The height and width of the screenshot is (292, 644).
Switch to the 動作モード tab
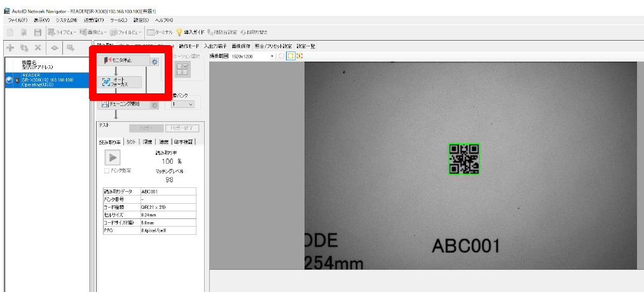(x=189, y=46)
